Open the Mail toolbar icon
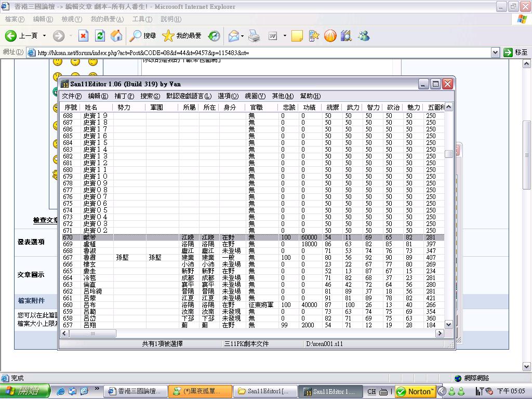Screen dimensions: 532x399 point(233,36)
